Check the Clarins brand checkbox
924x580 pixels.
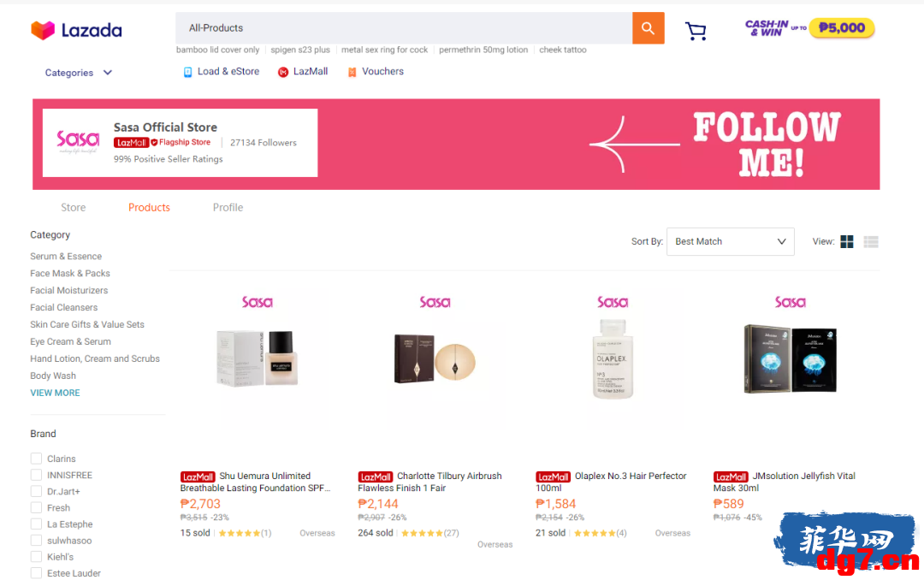36,459
